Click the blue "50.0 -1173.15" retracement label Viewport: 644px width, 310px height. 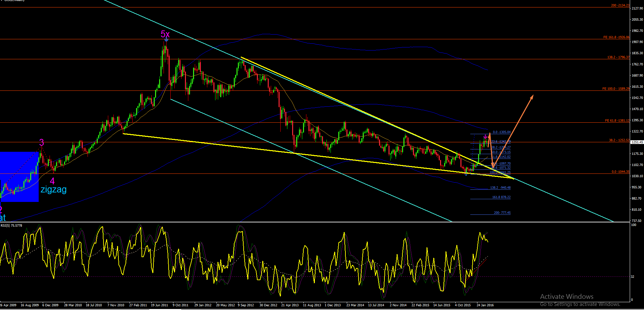tap(501, 152)
